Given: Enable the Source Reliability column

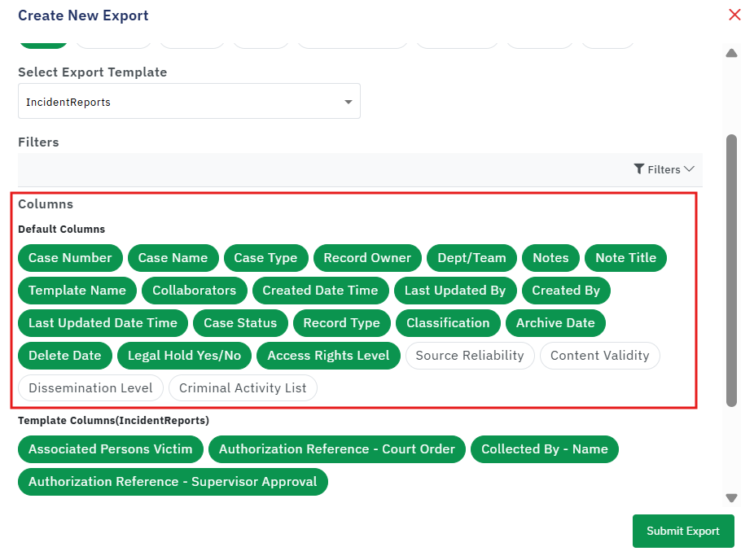Looking at the screenshot, I should tap(470, 356).
